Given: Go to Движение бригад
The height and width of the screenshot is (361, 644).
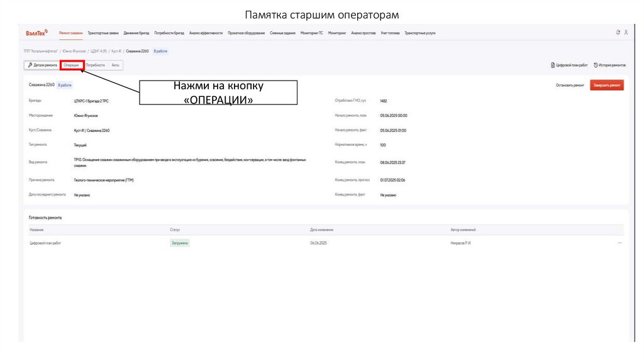Looking at the screenshot, I should [136, 33].
